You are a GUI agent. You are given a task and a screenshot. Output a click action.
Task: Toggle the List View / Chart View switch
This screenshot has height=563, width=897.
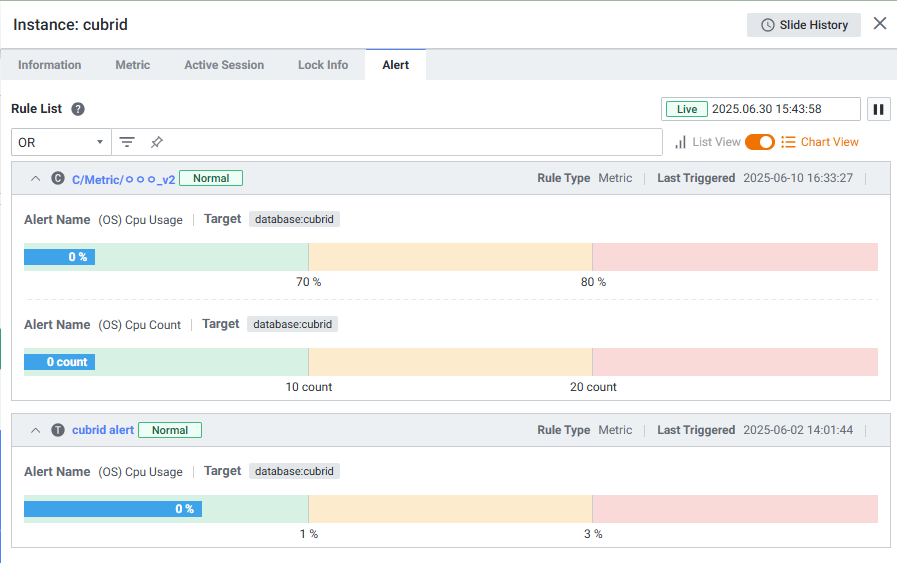pyautogui.click(x=760, y=142)
